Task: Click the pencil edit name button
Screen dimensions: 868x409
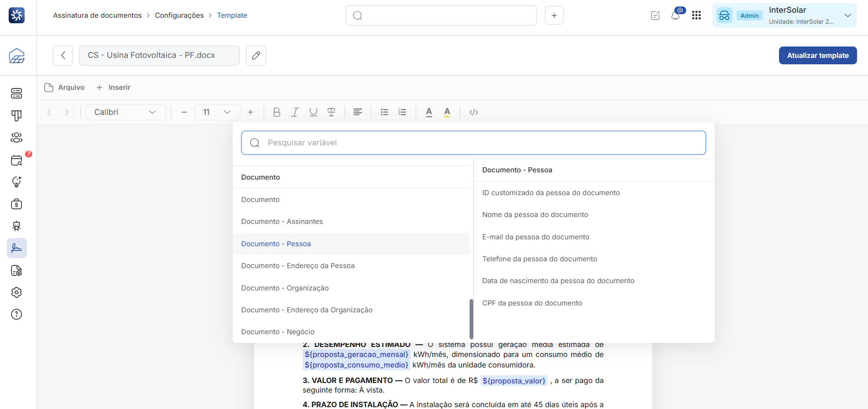Action: tap(256, 56)
